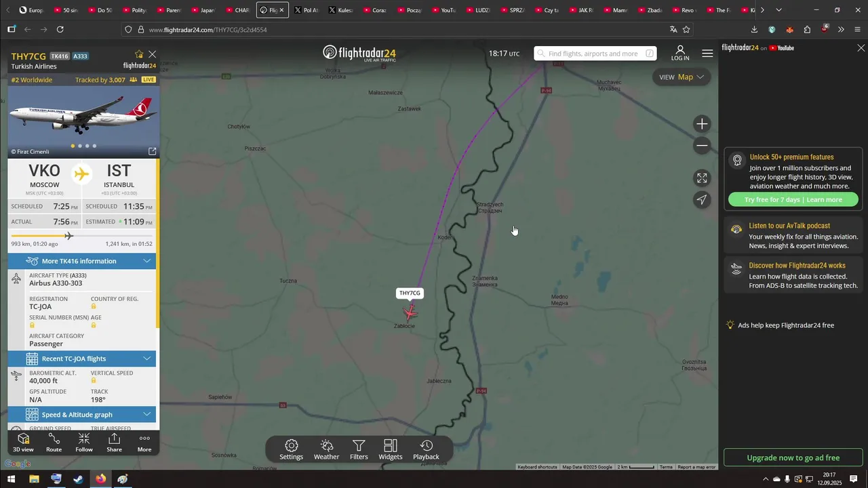The image size is (868, 488).
Task: Open the 3D view of the flight
Action: tap(23, 443)
